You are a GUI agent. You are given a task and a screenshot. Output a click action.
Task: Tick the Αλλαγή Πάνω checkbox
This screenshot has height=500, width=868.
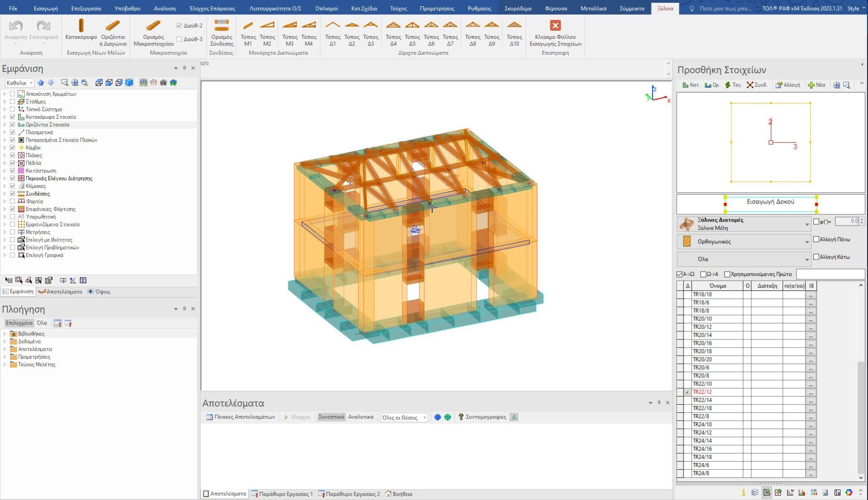click(x=816, y=239)
